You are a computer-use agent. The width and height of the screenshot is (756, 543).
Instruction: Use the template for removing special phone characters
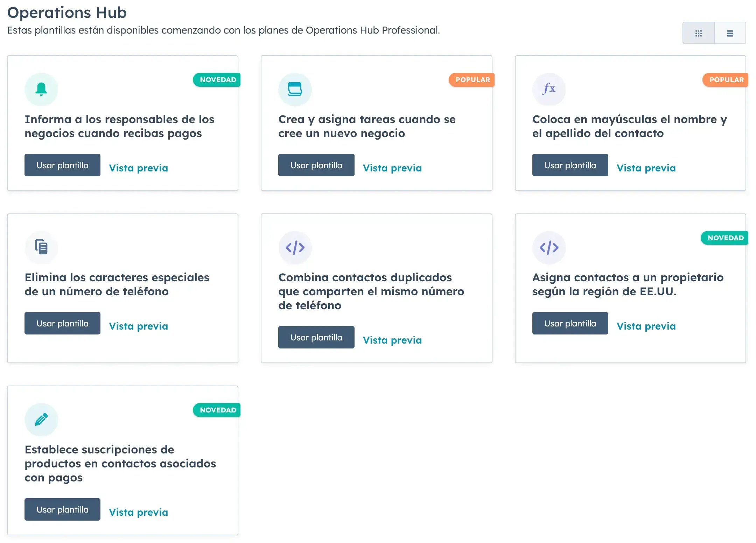pos(62,323)
